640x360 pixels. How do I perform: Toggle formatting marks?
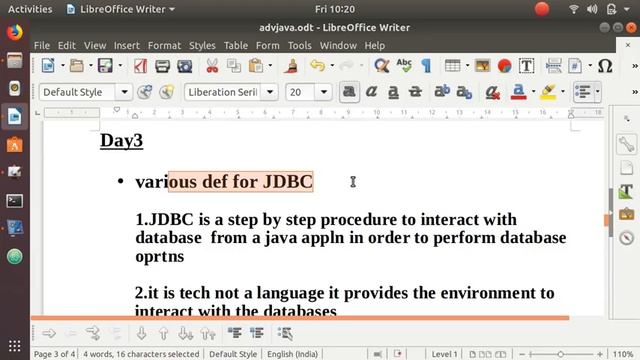(x=426, y=65)
